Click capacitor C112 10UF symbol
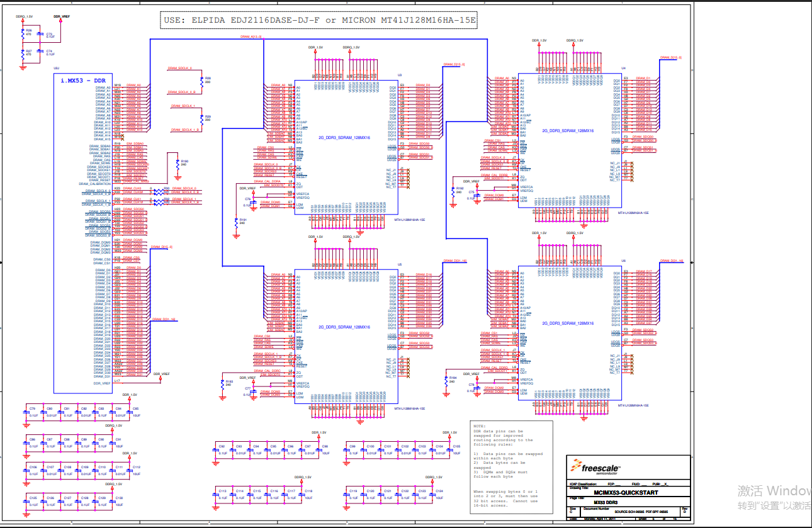The height and width of the screenshot is (528, 812). pyautogui.click(x=130, y=471)
